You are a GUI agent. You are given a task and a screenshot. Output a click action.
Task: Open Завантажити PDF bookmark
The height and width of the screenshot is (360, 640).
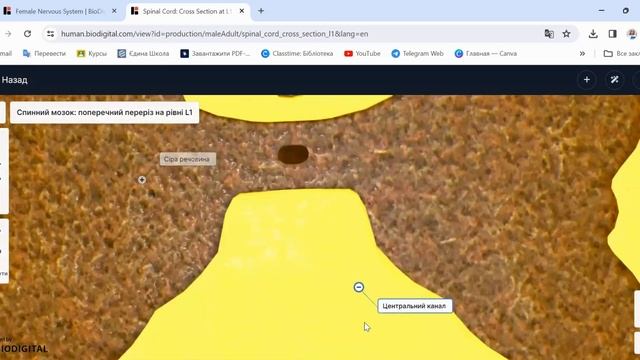[x=215, y=53]
